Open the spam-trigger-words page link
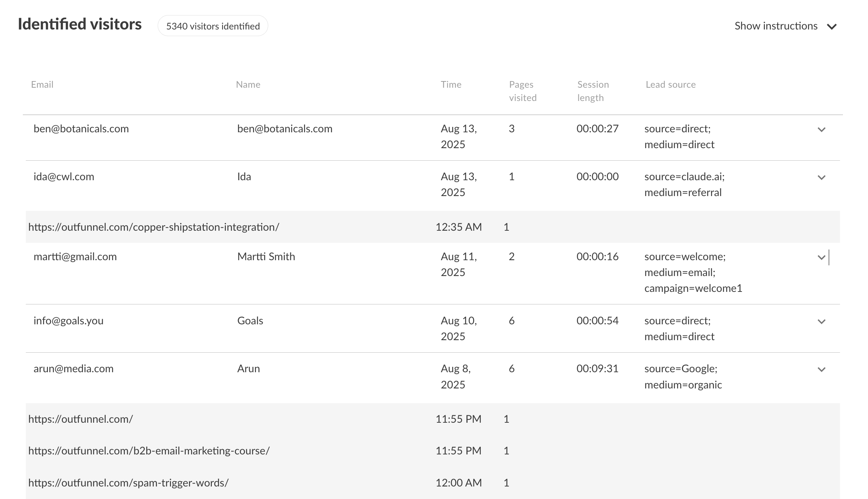Screen dimensions: 868x499 coord(128,482)
